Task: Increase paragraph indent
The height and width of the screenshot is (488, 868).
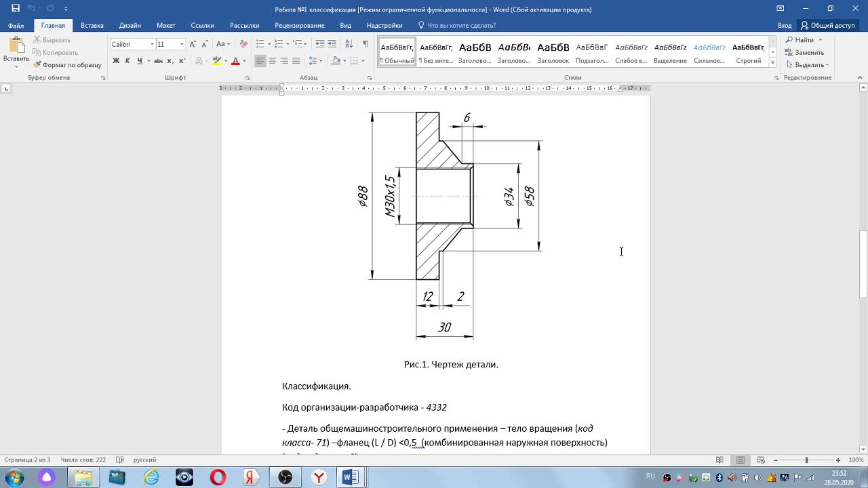Action: coord(333,44)
